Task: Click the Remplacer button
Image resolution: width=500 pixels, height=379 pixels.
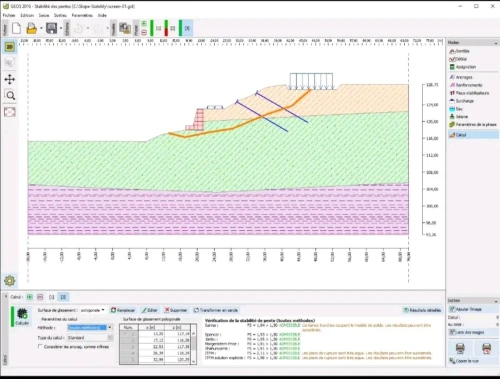Action: 123,310
